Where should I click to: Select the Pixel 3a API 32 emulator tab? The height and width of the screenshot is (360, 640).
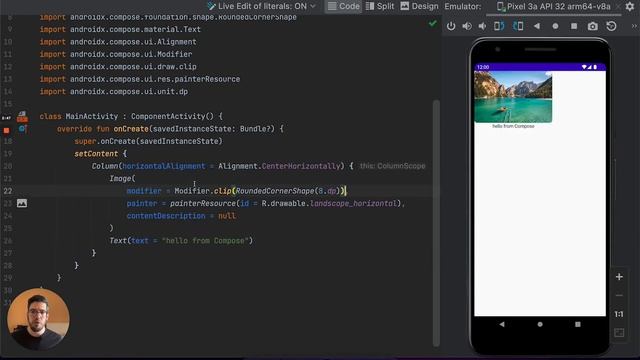553,6
